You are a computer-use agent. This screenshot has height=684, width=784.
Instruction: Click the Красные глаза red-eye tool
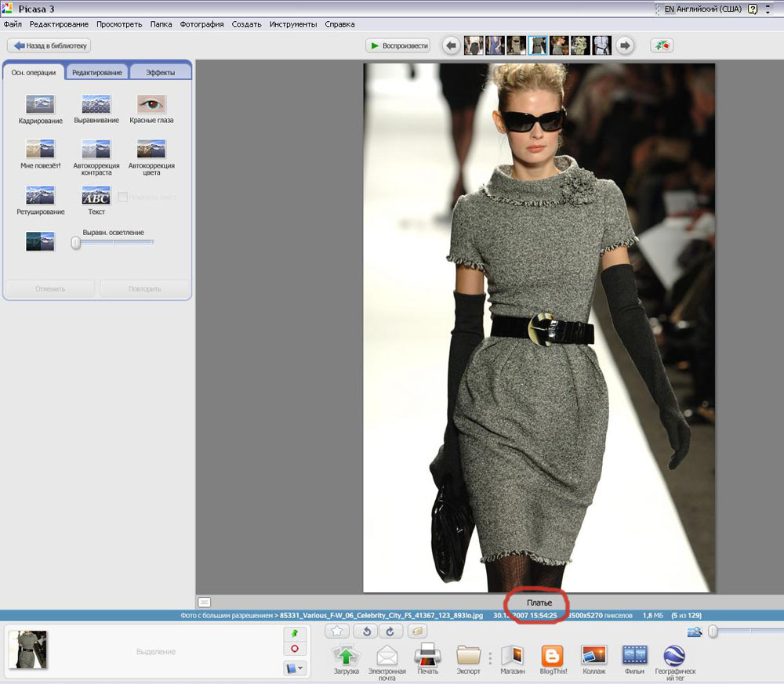point(151,105)
